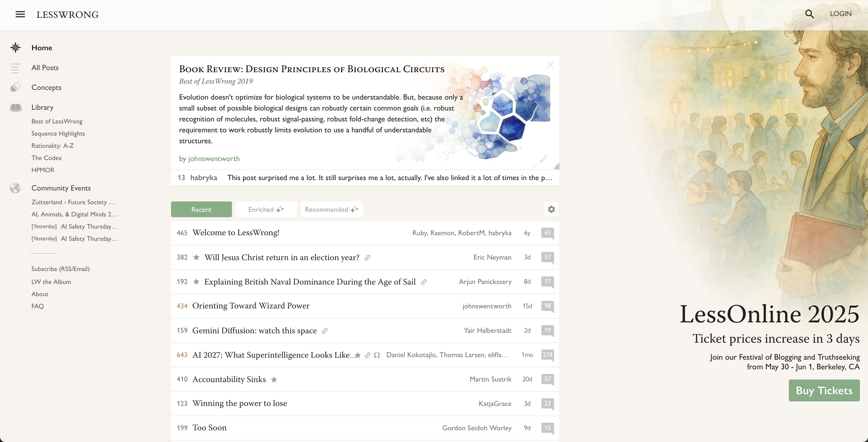This screenshot has width=868, height=442.
Task: Click the Home compass star icon
Action: coord(15,48)
